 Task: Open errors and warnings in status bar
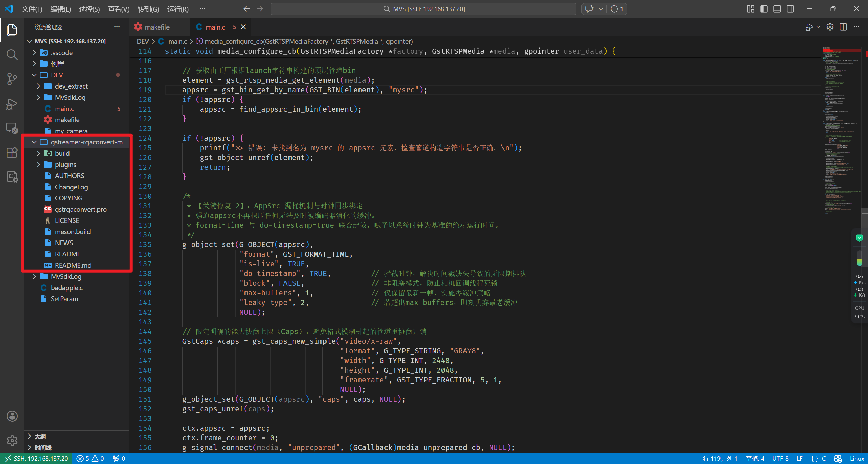90,459
